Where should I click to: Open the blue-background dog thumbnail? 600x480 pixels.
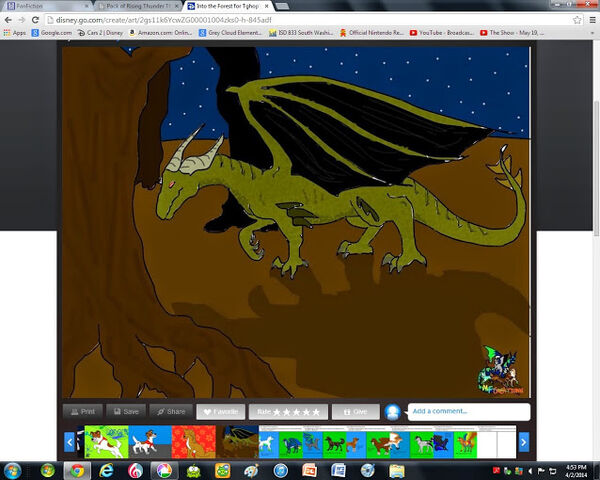150,442
